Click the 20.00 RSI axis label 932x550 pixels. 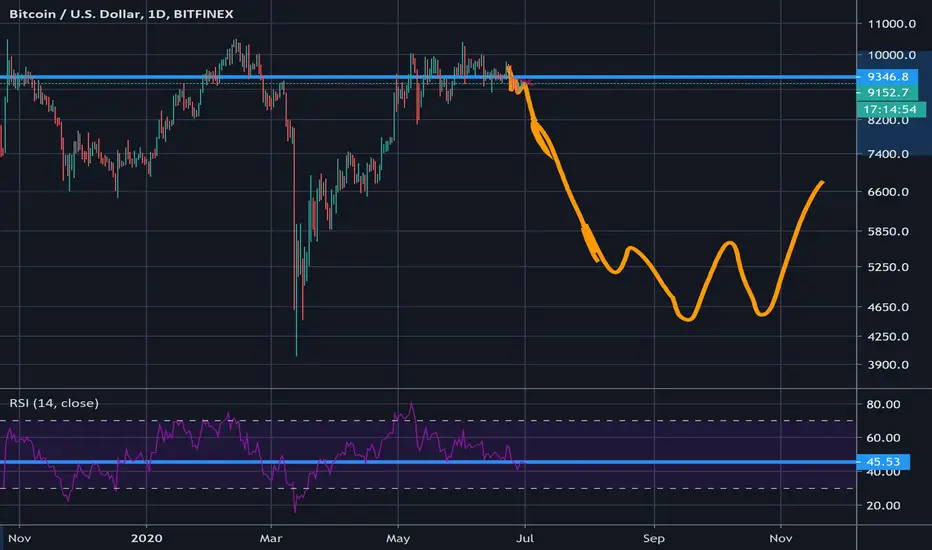tap(883, 505)
